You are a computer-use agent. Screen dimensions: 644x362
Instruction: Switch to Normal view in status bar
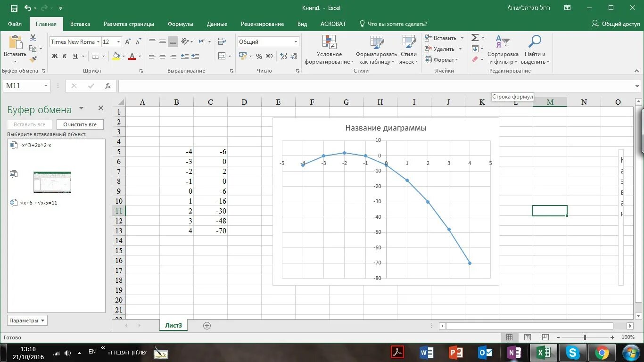click(510, 337)
